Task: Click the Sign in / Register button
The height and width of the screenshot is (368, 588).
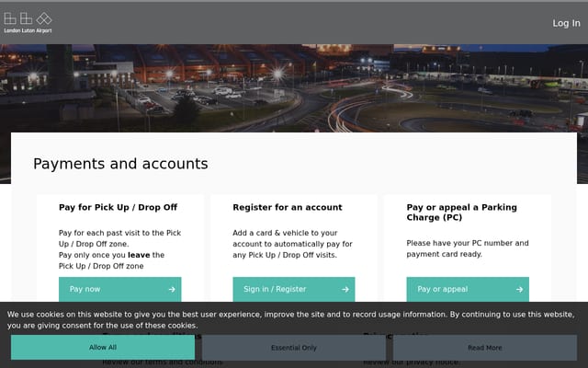Action: [294, 289]
